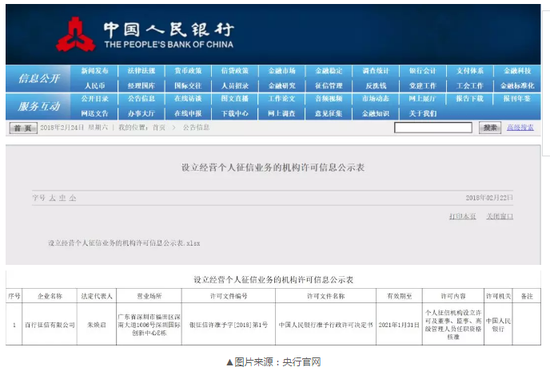The width and height of the screenshot is (550, 371).
Task: Click the 有效期至 column header
Action: [x=399, y=296]
